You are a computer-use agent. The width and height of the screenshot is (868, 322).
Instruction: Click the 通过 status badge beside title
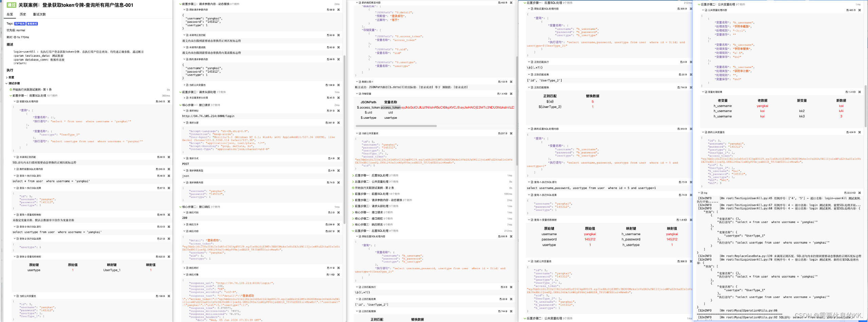[x=12, y=5]
